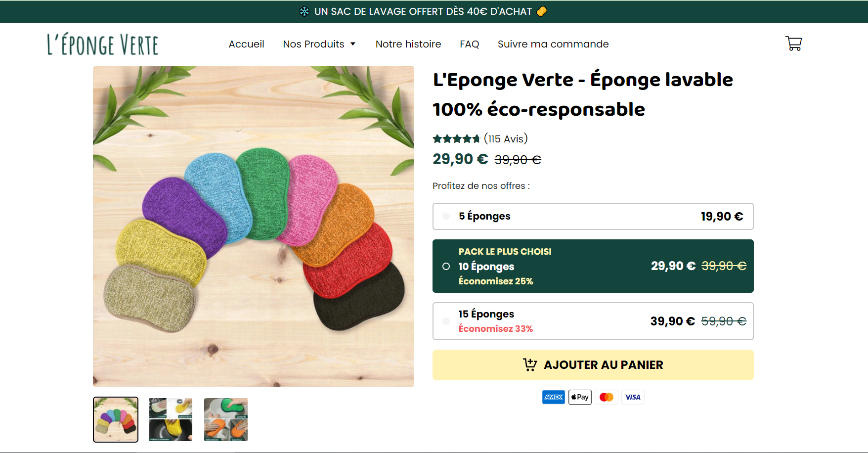This screenshot has width=868, height=453.
Task: Select the 15 Éponges offer radio
Action: 446,321
